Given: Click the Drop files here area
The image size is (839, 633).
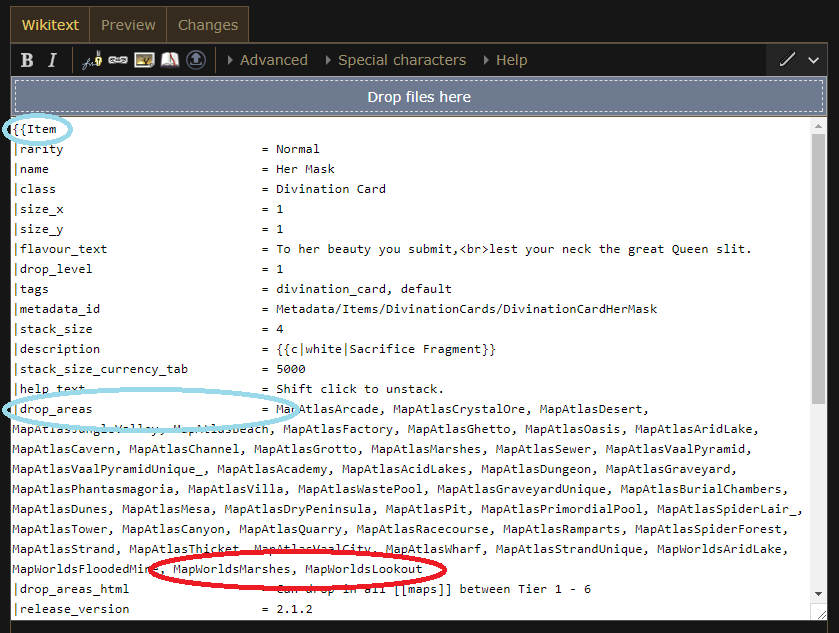Looking at the screenshot, I should coord(419,96).
